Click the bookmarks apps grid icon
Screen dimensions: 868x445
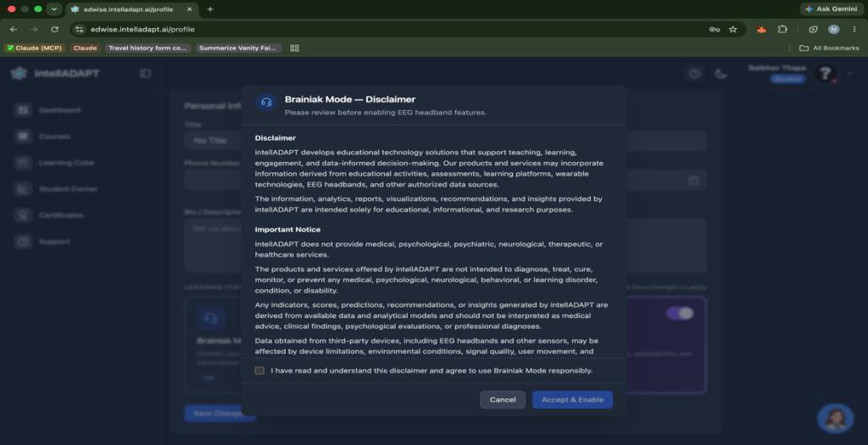coord(294,48)
